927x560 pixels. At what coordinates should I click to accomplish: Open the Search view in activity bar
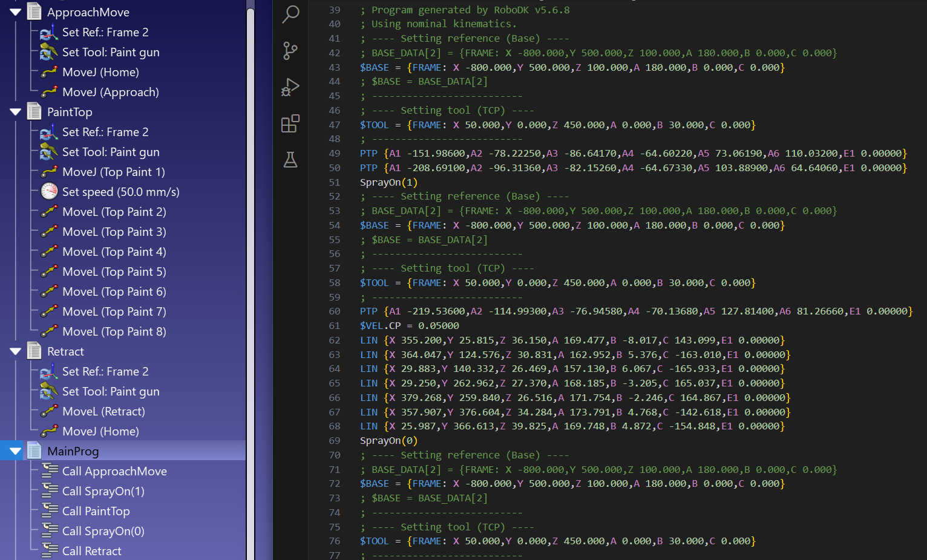click(x=290, y=14)
